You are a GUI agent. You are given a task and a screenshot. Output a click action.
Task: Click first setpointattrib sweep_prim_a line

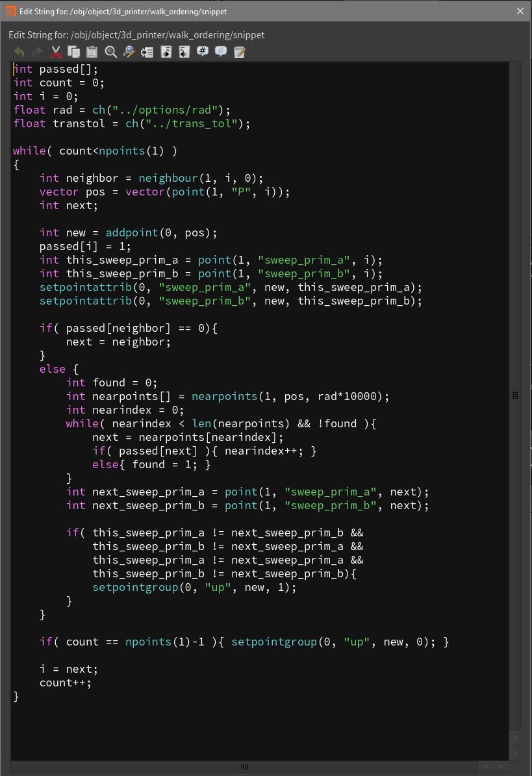(231, 287)
